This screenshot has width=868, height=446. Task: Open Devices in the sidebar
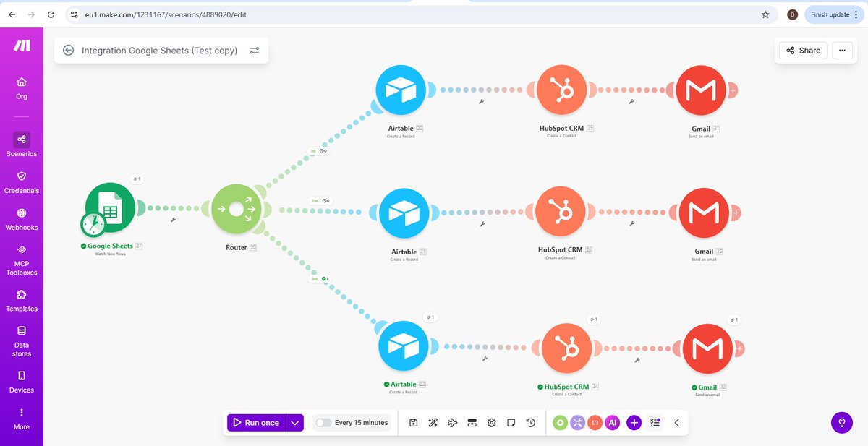pyautogui.click(x=22, y=382)
